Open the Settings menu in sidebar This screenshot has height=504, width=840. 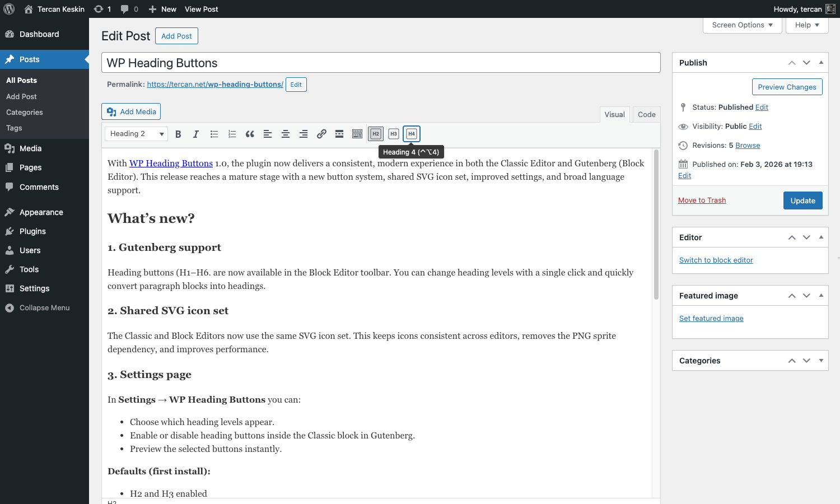click(x=44, y=288)
